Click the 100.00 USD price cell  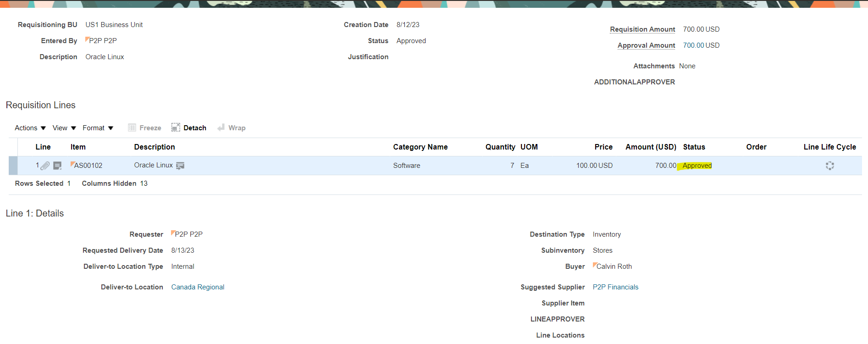594,166
